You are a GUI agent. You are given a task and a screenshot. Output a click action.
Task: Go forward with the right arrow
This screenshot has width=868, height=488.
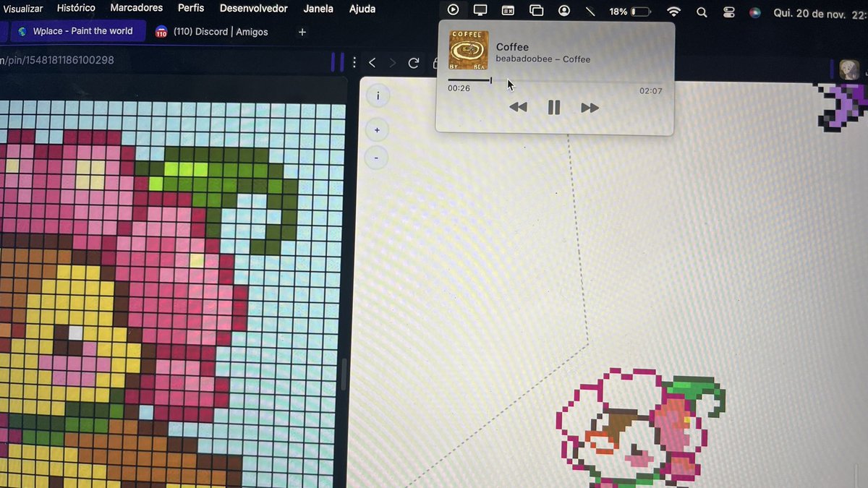point(393,63)
